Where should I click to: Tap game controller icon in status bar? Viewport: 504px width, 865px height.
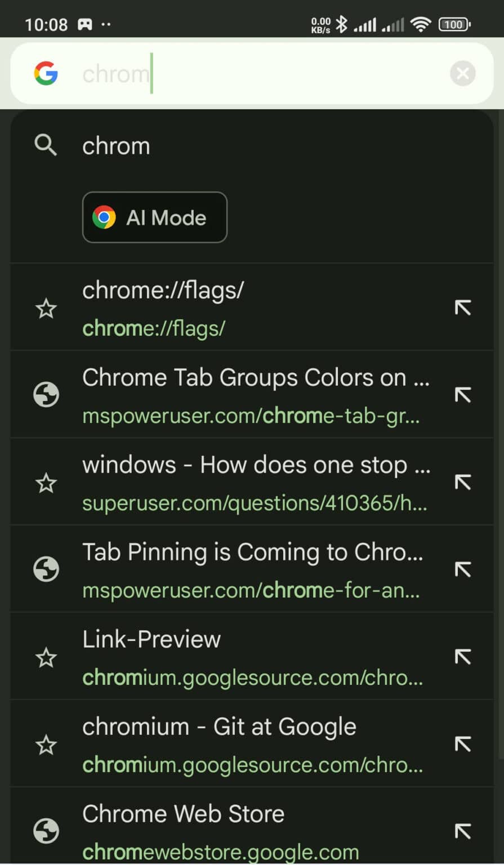click(85, 25)
